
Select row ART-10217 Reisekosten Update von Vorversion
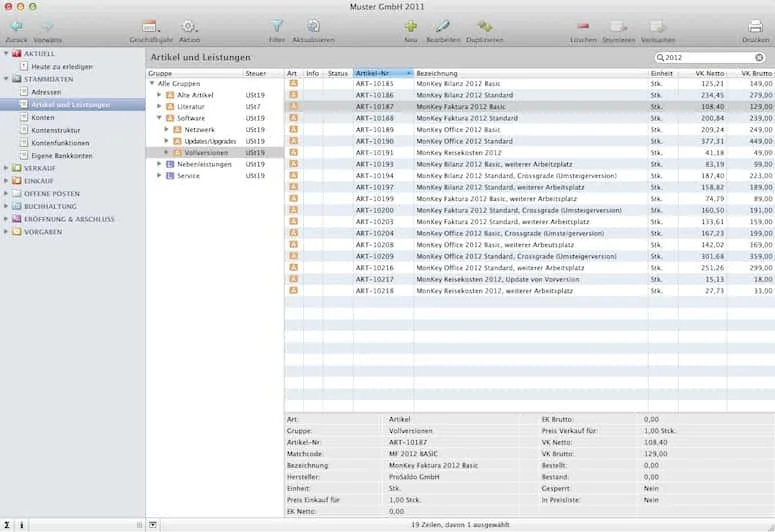(530, 279)
